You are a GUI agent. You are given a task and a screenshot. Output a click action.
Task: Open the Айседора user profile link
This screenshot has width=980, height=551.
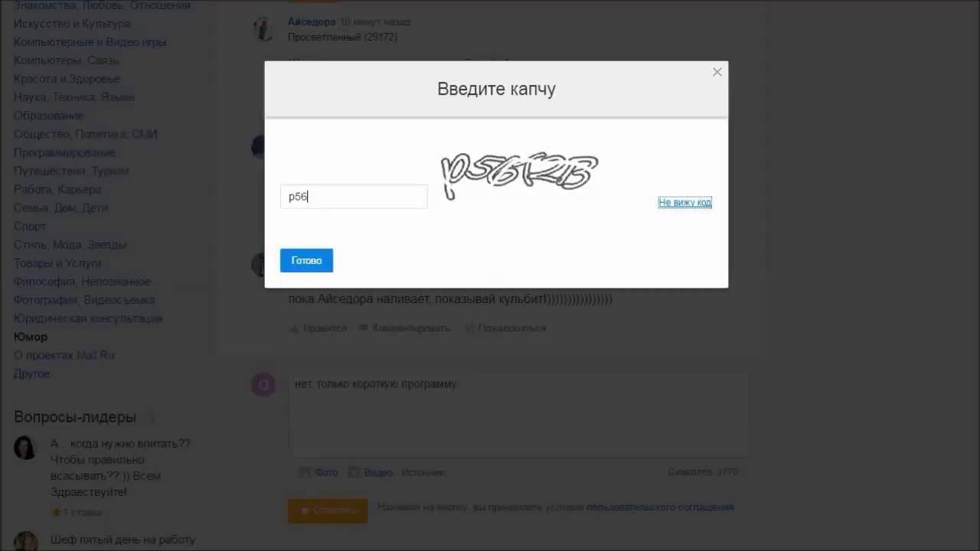(x=312, y=22)
